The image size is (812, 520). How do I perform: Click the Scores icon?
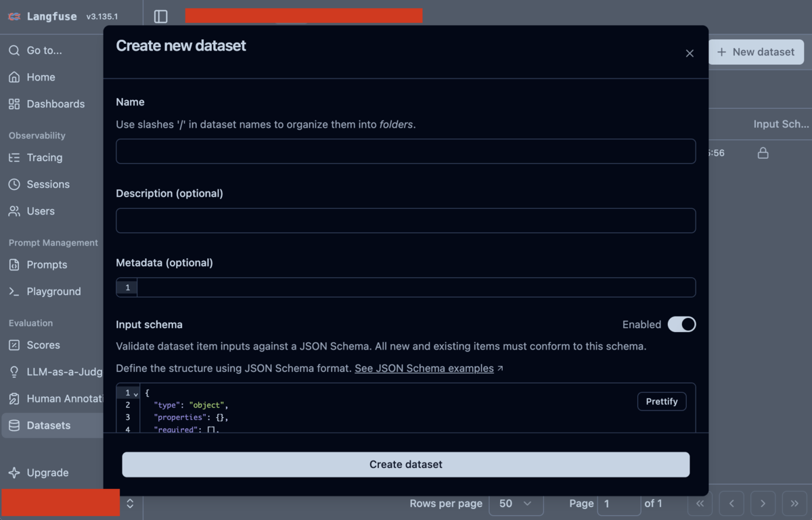tap(14, 345)
